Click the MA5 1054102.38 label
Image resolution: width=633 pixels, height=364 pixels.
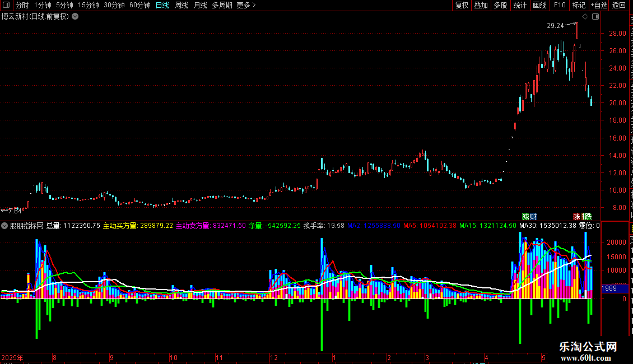[x=430, y=226]
